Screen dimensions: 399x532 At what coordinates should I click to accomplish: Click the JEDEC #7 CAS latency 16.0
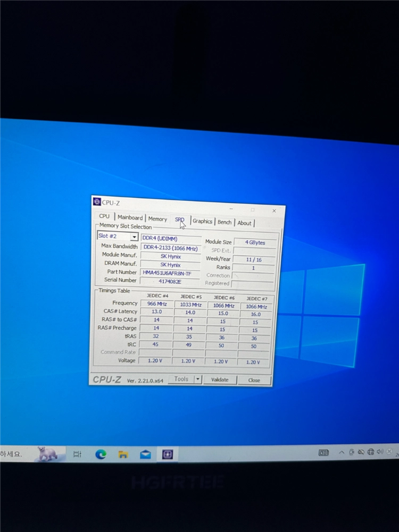256,315
